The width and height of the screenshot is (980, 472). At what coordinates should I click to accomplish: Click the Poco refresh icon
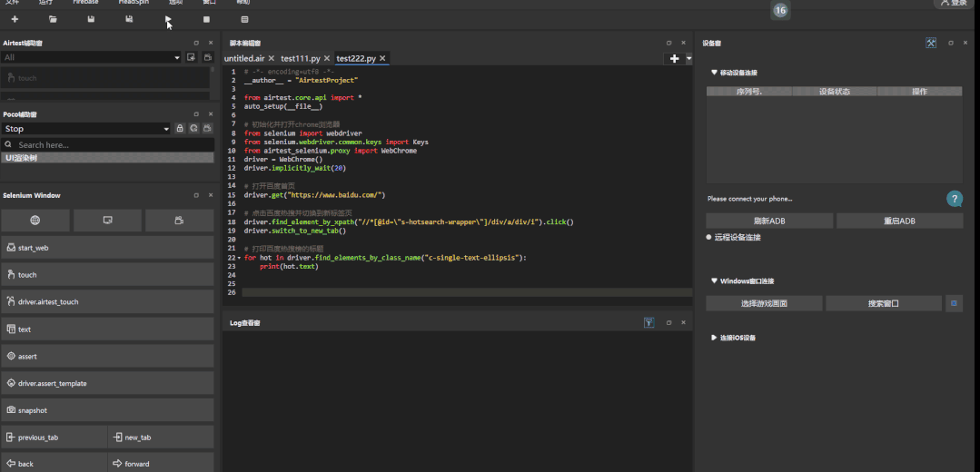coord(193,129)
